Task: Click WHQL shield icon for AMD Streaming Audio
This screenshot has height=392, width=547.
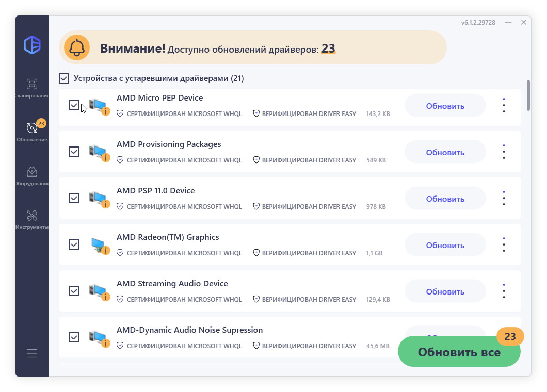Action: 120,299
